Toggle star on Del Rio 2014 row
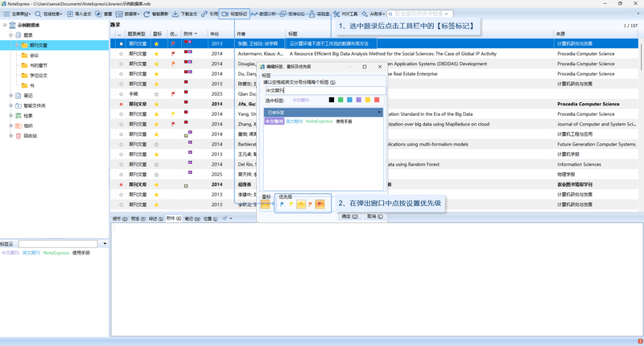This screenshot has width=644, height=346. coord(156,164)
